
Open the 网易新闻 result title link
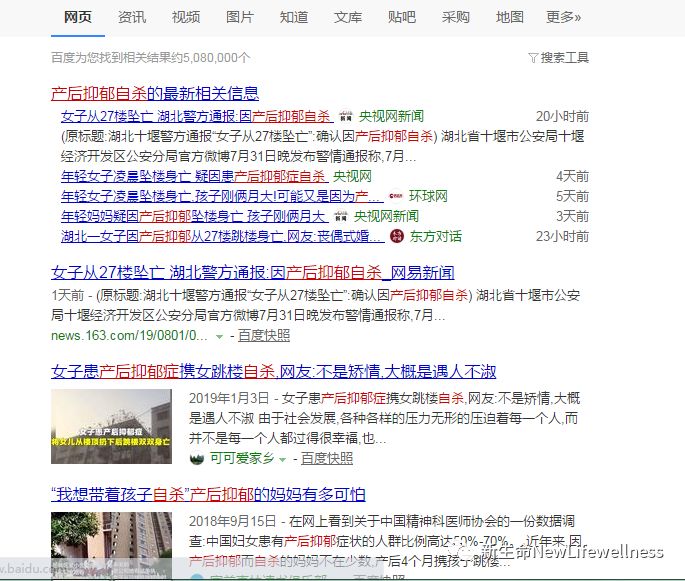click(253, 273)
